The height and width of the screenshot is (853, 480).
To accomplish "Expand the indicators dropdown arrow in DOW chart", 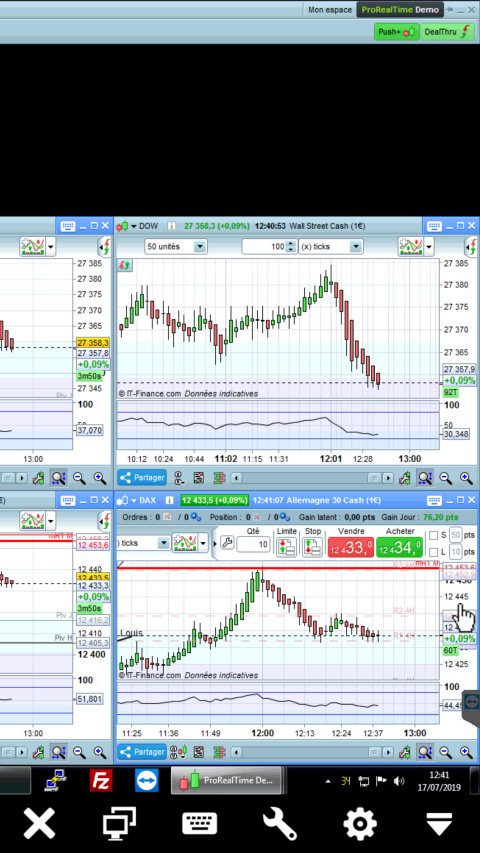I will [429, 246].
